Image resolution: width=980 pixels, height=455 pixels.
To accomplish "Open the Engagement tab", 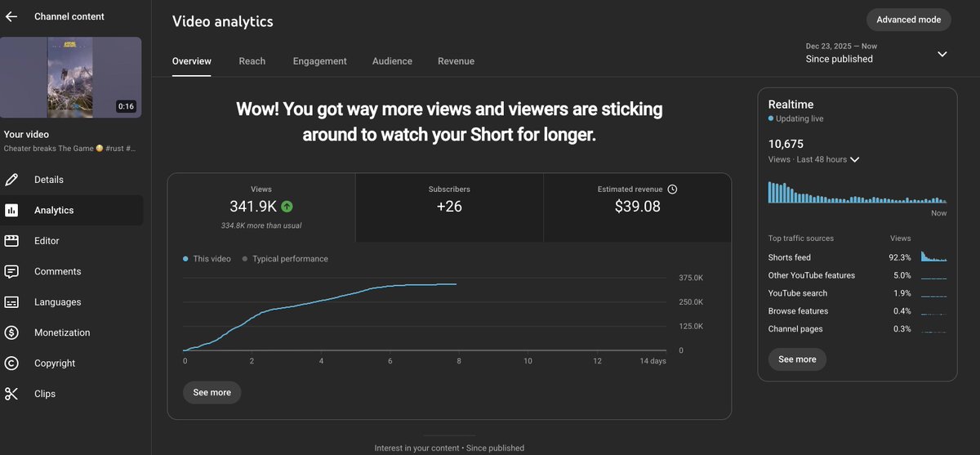I will (x=320, y=61).
